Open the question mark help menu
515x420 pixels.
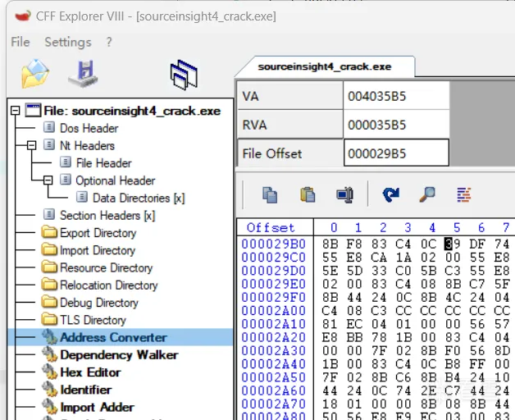click(x=109, y=42)
